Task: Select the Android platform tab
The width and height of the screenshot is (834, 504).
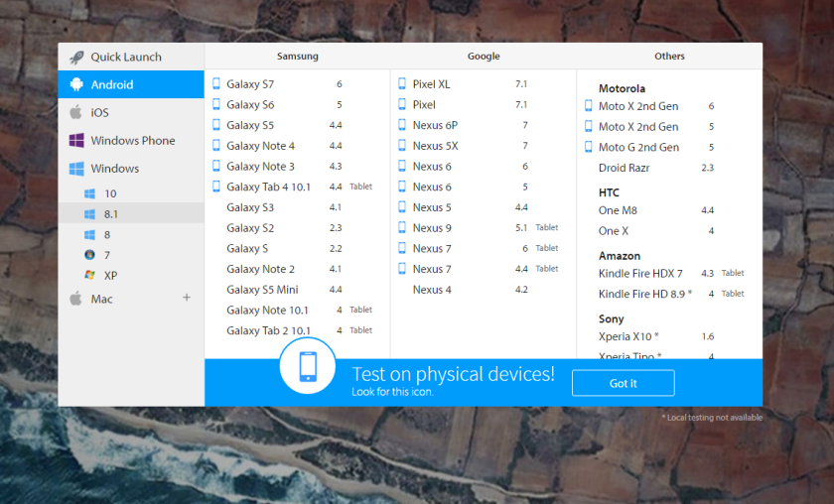Action: click(x=131, y=84)
